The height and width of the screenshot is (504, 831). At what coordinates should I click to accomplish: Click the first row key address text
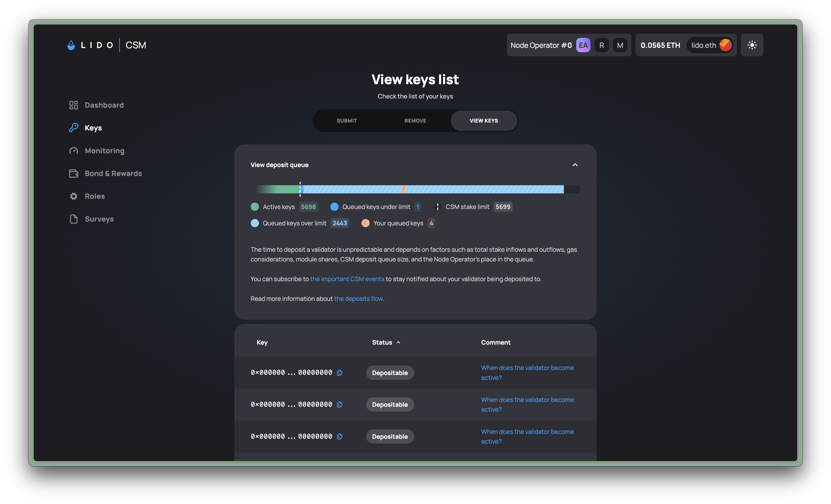click(x=291, y=373)
